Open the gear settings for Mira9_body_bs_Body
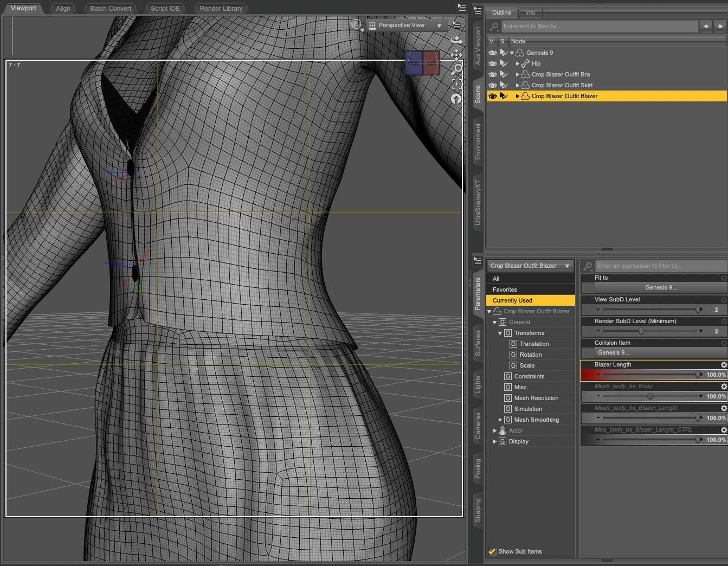Viewport: 728px width, 566px height. point(724,387)
